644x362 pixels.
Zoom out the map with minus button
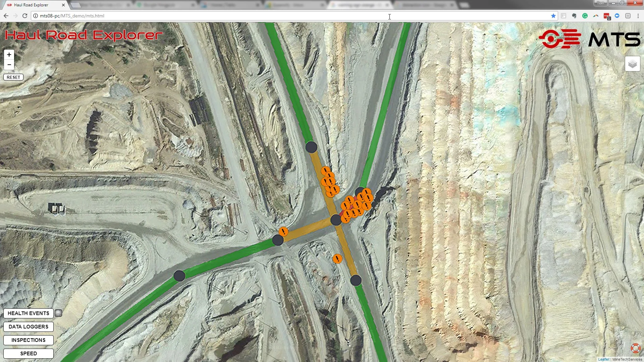[x=9, y=65]
